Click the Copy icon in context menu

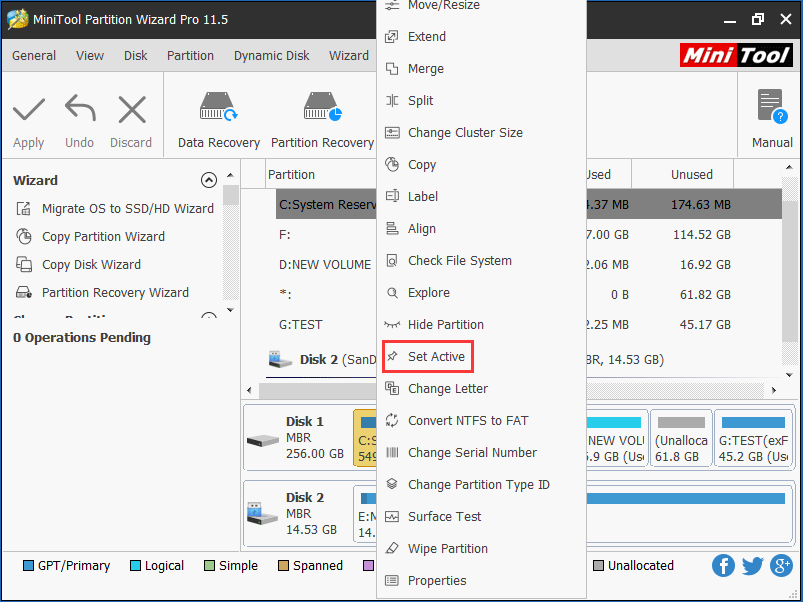392,164
